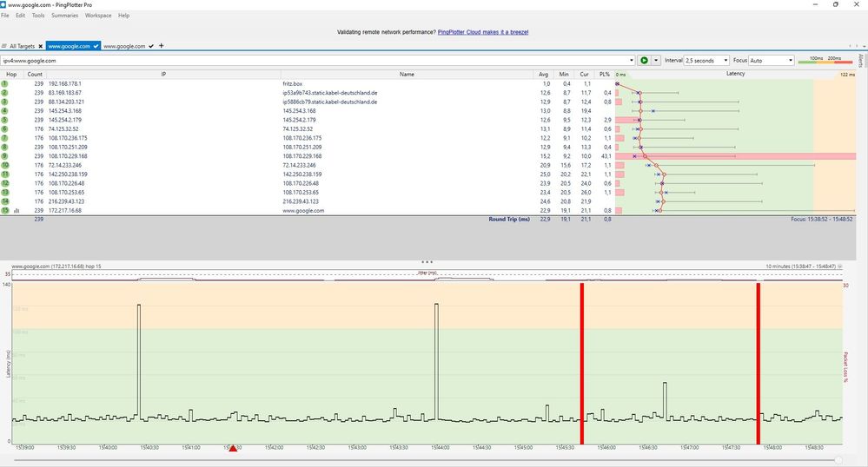Click the www.google.com (172.217.16.68) hop 15 graph title
Viewport: 868px width, 467px height.
click(56, 266)
